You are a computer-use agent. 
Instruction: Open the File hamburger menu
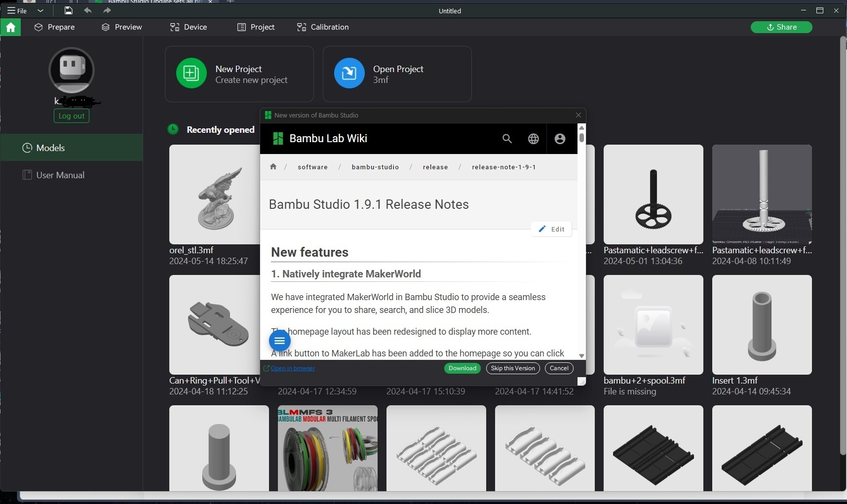click(x=17, y=10)
